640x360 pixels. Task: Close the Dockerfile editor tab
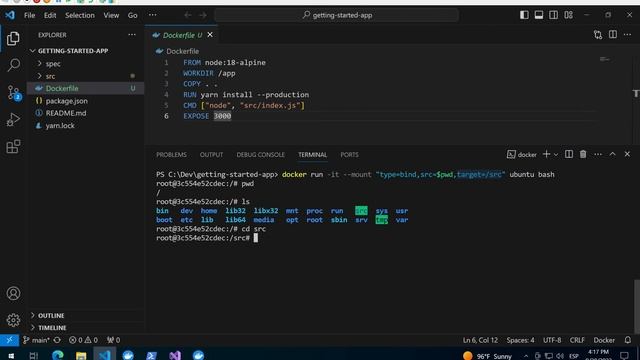210,35
